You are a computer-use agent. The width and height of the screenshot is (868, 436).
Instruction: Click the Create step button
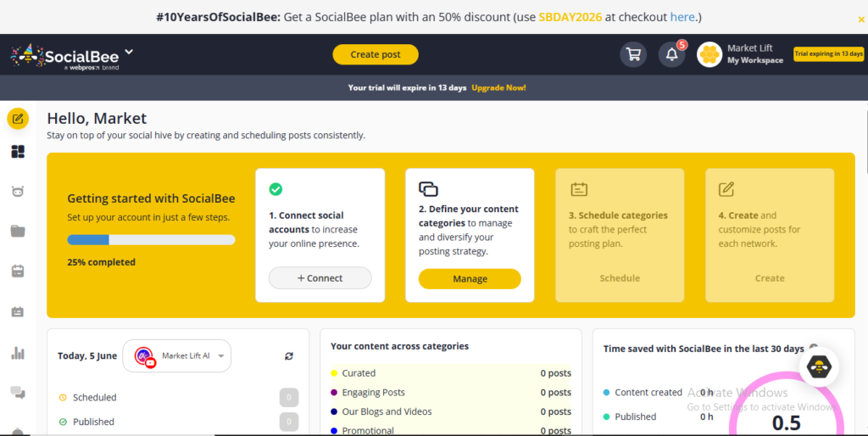point(770,278)
